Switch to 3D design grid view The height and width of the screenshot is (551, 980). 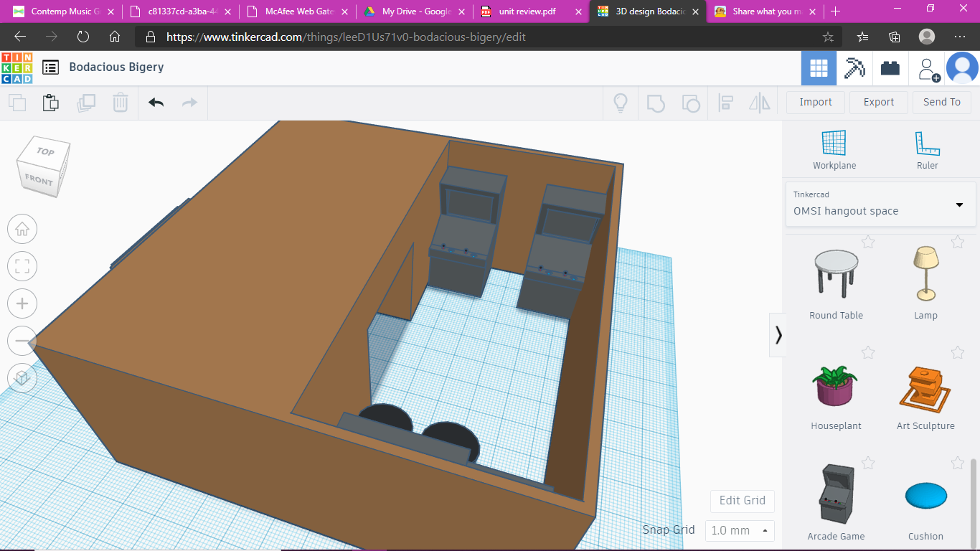[x=819, y=68]
